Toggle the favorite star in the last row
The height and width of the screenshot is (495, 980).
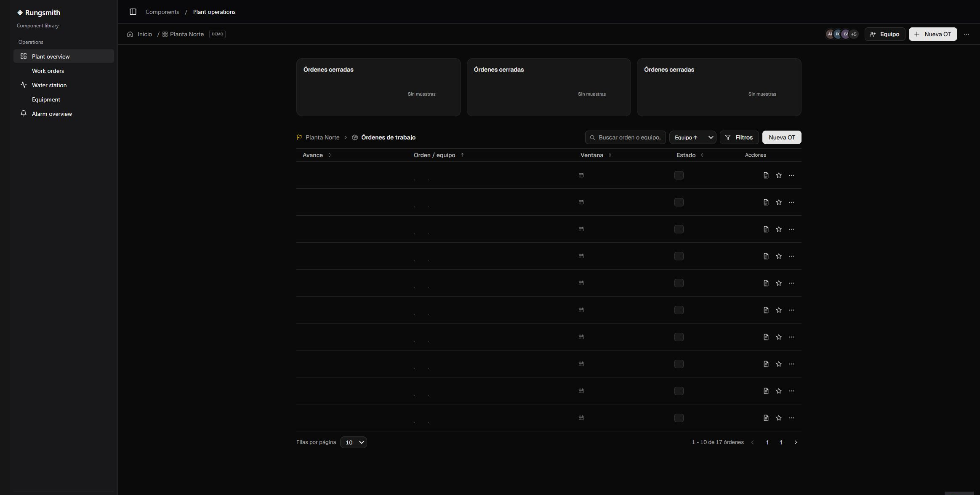779,418
